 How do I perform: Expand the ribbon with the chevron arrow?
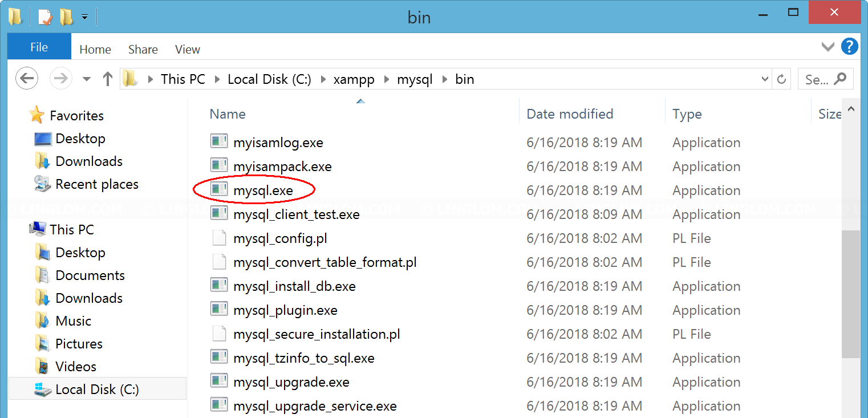(x=828, y=47)
